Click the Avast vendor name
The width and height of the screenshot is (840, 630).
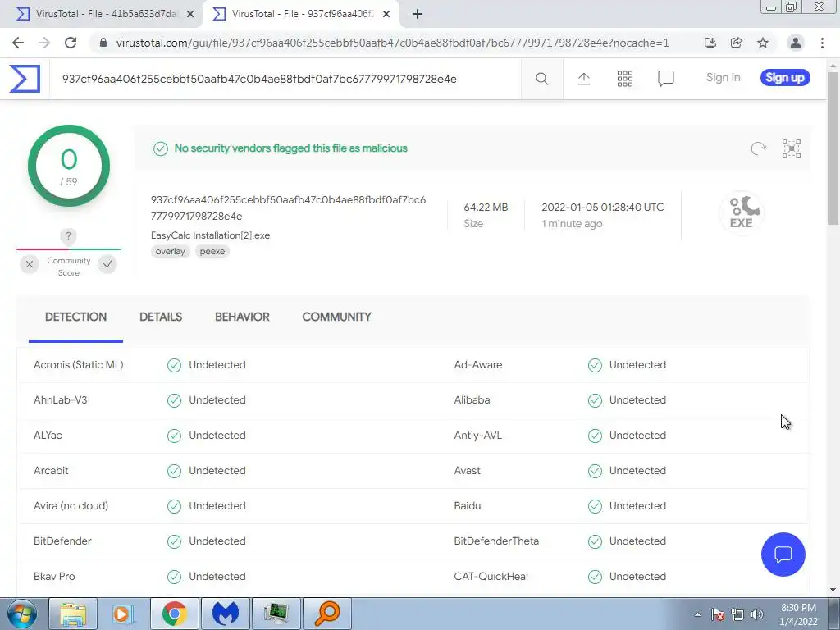pyautogui.click(x=467, y=471)
